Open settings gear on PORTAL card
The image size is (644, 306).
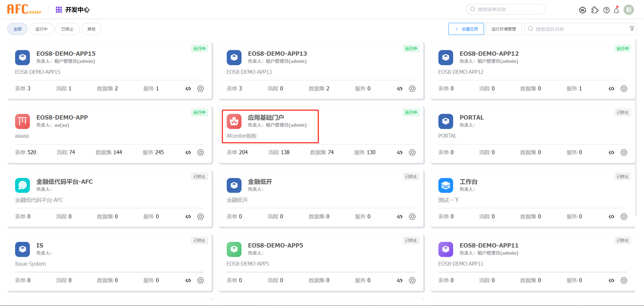coord(624,152)
